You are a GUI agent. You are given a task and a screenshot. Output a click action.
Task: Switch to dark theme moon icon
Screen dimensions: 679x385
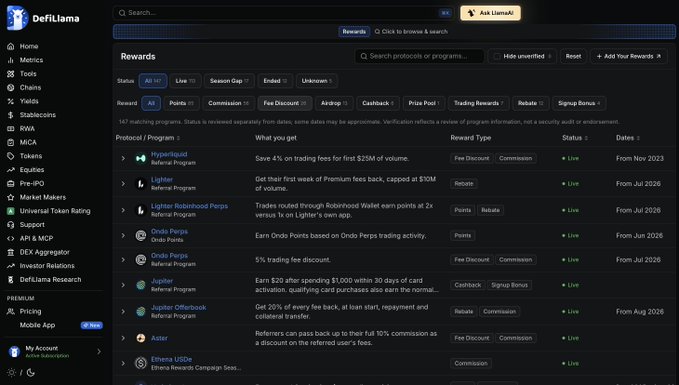click(31, 372)
